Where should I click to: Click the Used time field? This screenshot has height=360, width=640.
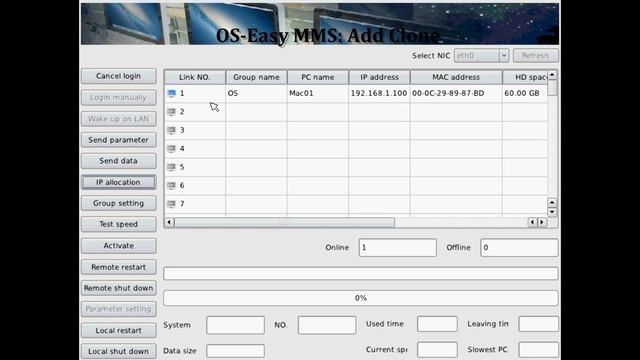(x=437, y=324)
